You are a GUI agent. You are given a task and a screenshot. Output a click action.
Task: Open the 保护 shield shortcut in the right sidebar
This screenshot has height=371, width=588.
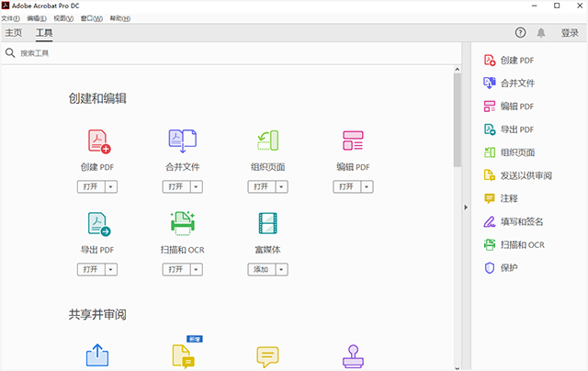(501, 268)
